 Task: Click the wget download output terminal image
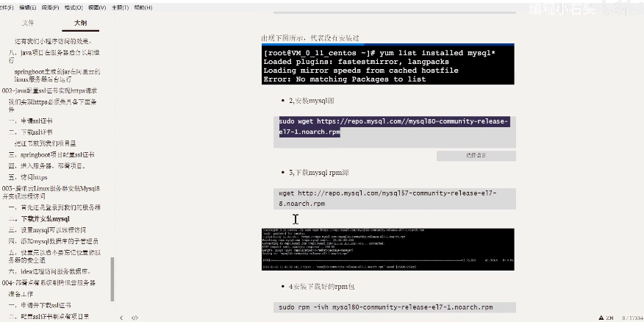coord(387,249)
